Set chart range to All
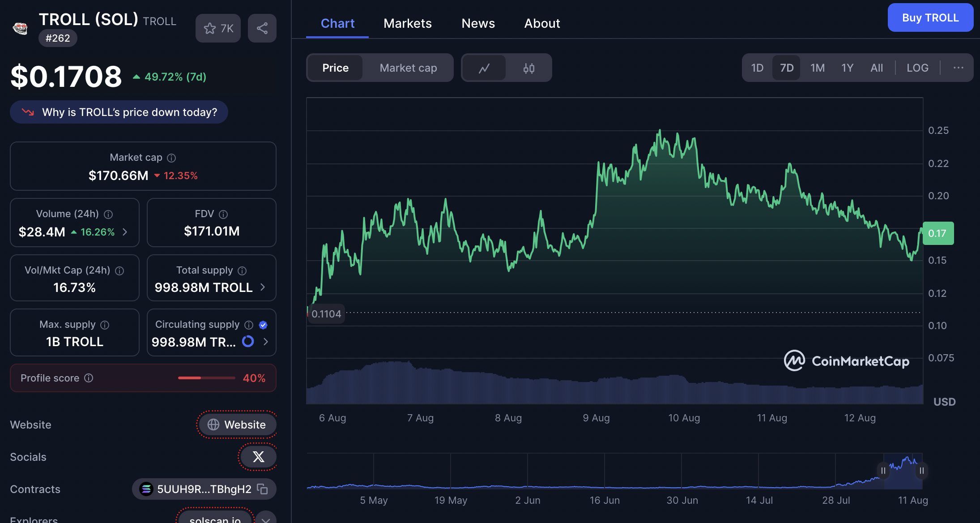 [877, 68]
